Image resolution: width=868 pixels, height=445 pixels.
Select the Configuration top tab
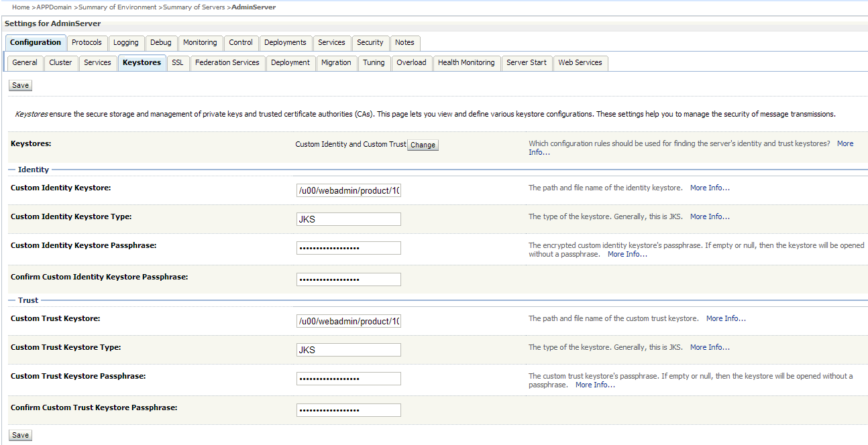pyautogui.click(x=36, y=42)
